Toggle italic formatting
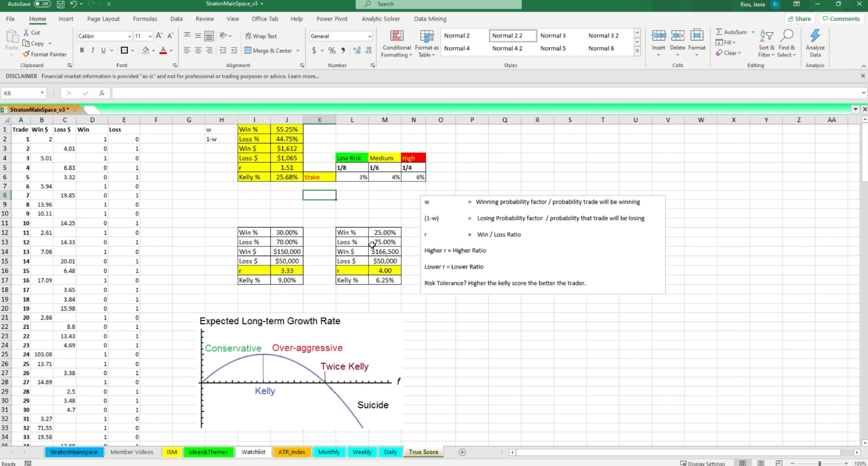The width and height of the screenshot is (868, 466). 92,50
